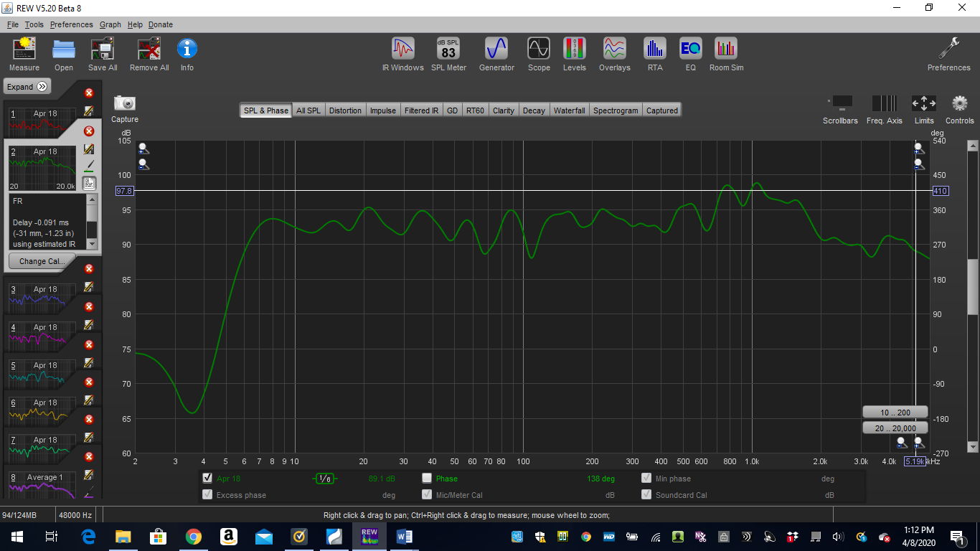Open the SPL Meter tool

(x=448, y=55)
